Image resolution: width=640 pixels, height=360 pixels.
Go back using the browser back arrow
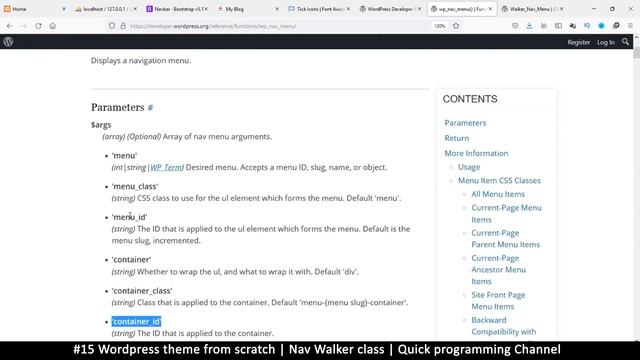click(x=9, y=26)
